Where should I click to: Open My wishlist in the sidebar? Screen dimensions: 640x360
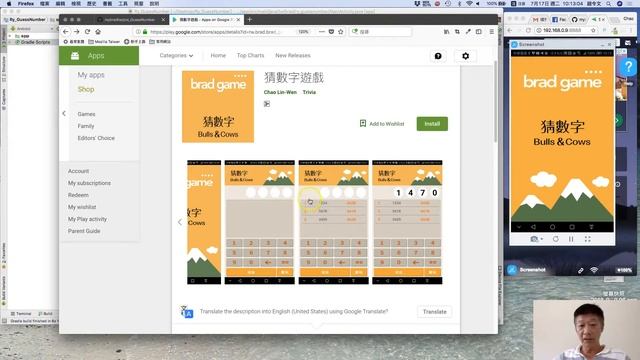pyautogui.click(x=82, y=207)
